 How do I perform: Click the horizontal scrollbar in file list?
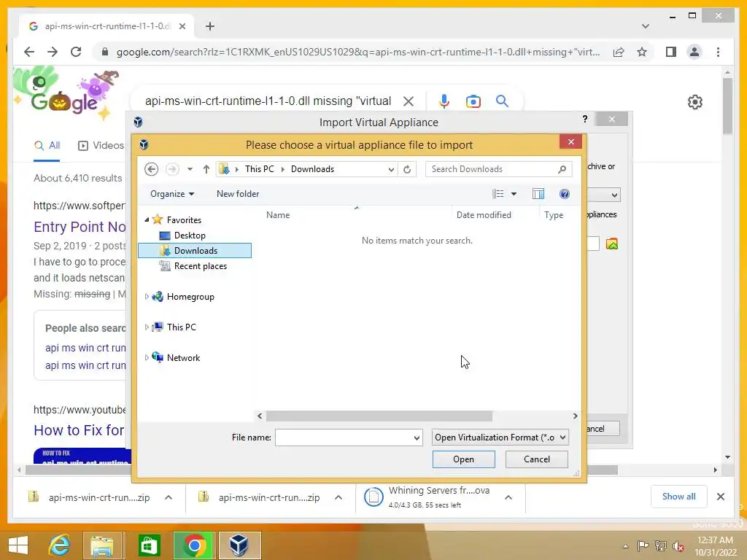click(x=379, y=416)
